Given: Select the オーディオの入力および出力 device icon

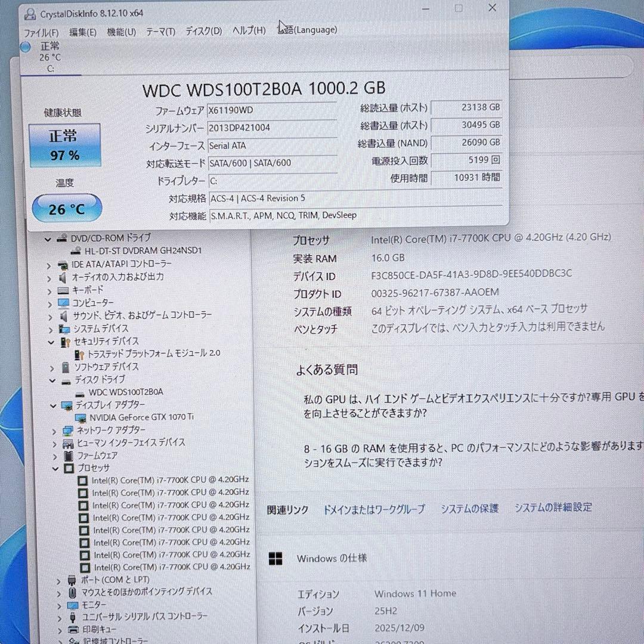Looking at the screenshot, I should pos(62,277).
